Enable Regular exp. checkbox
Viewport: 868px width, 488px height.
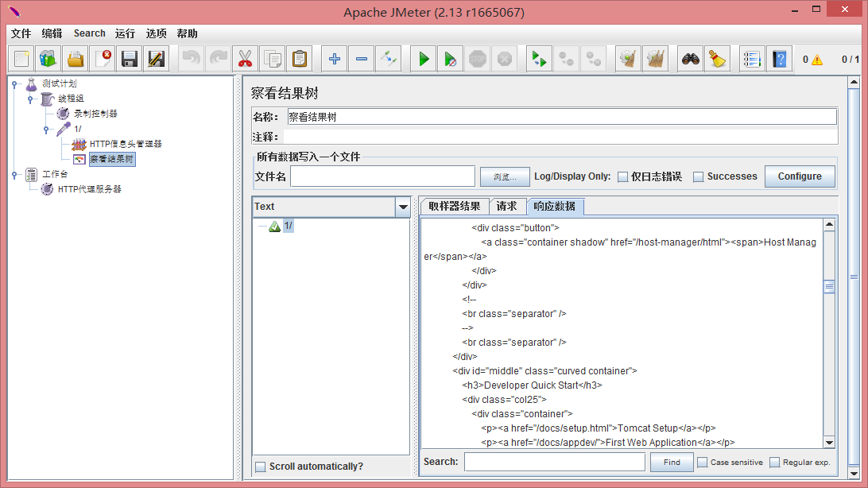click(775, 462)
